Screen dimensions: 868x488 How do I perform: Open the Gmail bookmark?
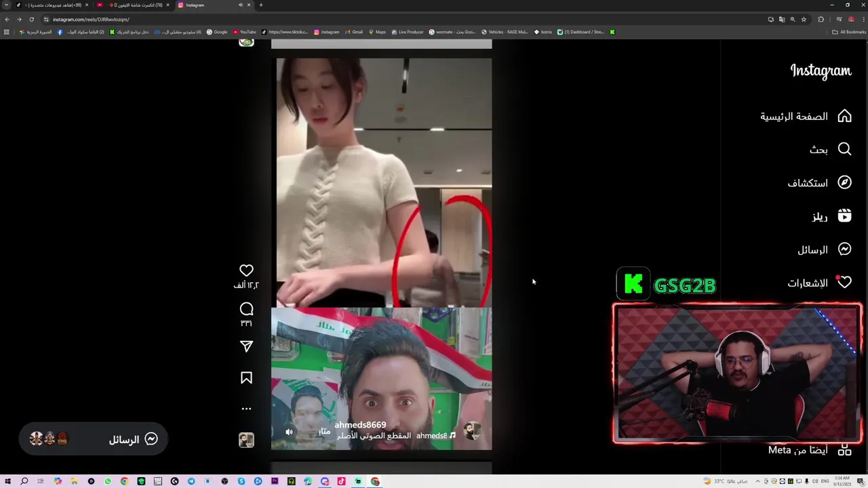pyautogui.click(x=353, y=32)
